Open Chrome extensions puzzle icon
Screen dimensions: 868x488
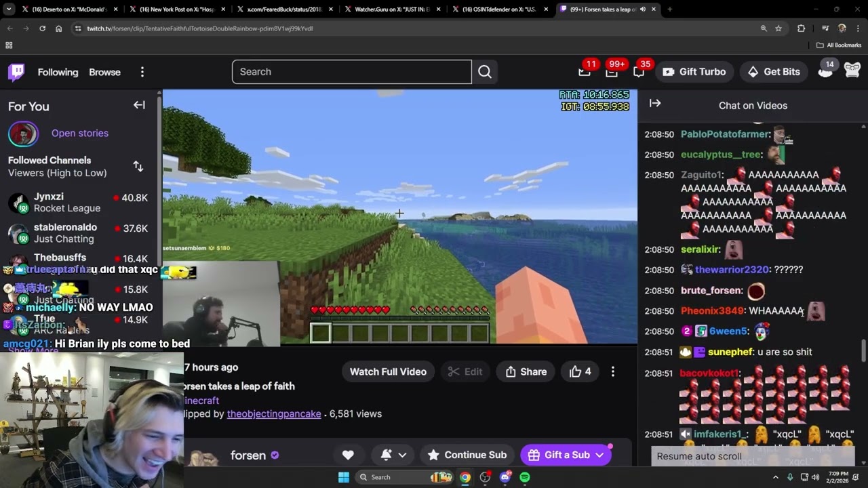pos(802,28)
